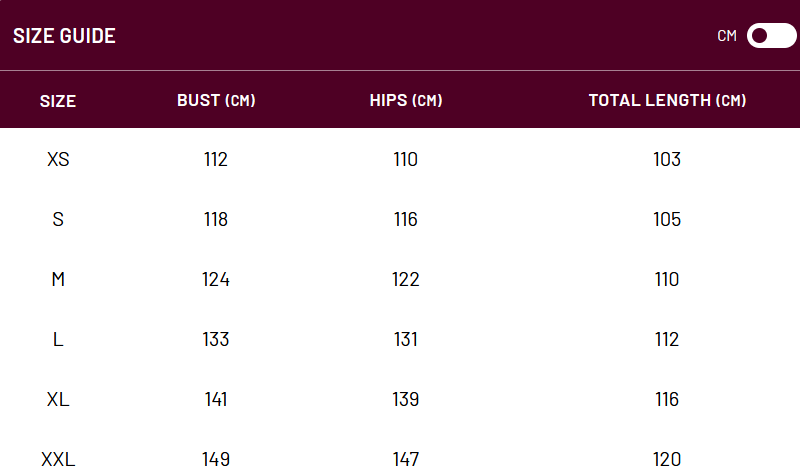Select the M size row label
The width and height of the screenshot is (800, 474).
(x=58, y=279)
